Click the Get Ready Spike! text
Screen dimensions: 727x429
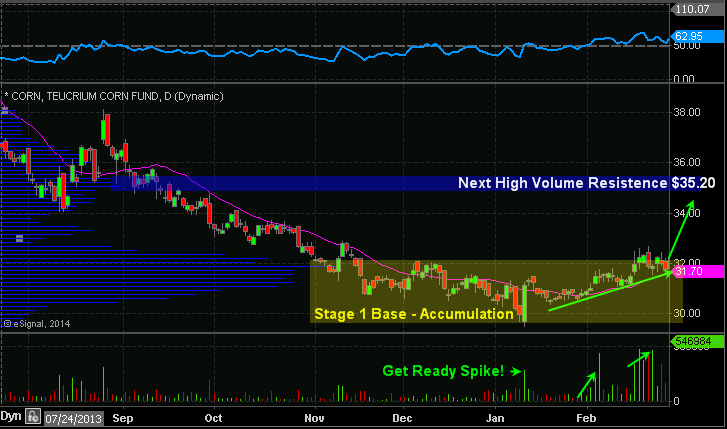pos(443,371)
